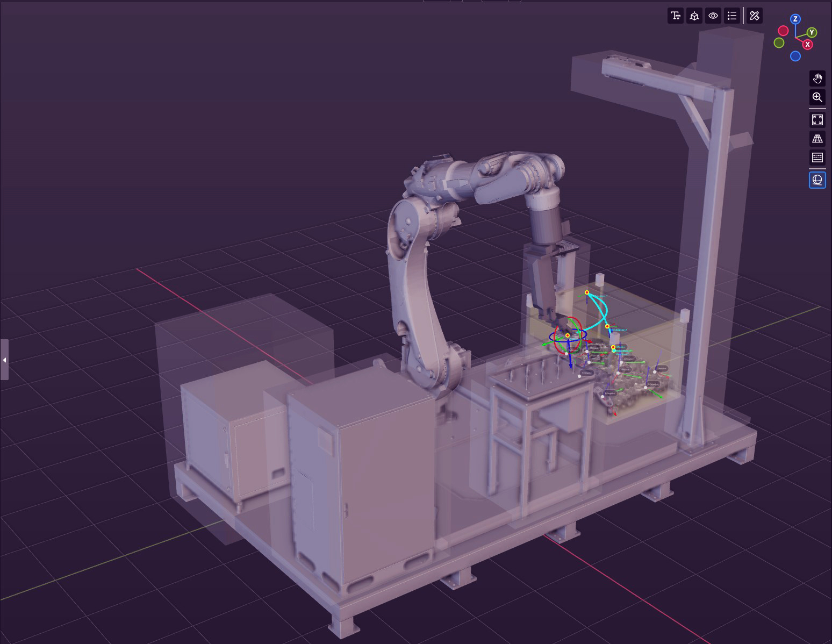Click the panel layout icon with dashed rows
The image size is (832, 644).
point(817,158)
